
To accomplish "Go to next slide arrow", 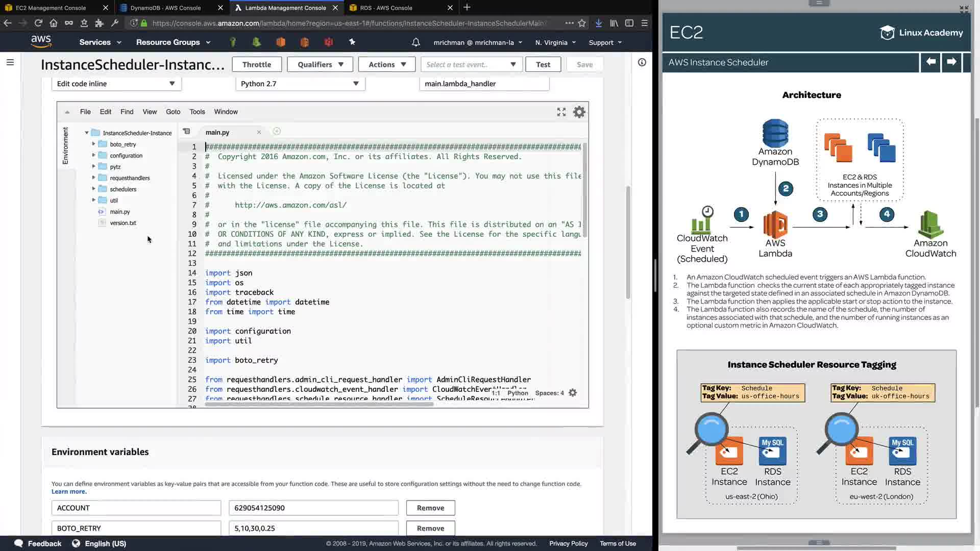I will pos(951,62).
